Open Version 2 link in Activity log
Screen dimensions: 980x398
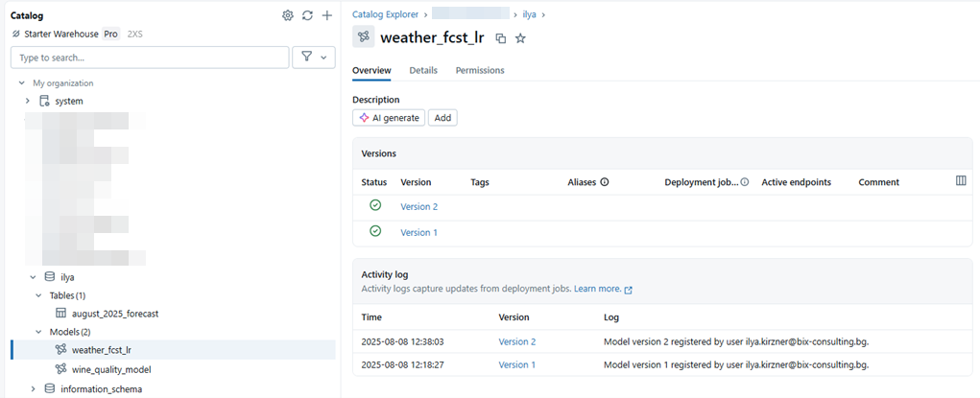516,341
